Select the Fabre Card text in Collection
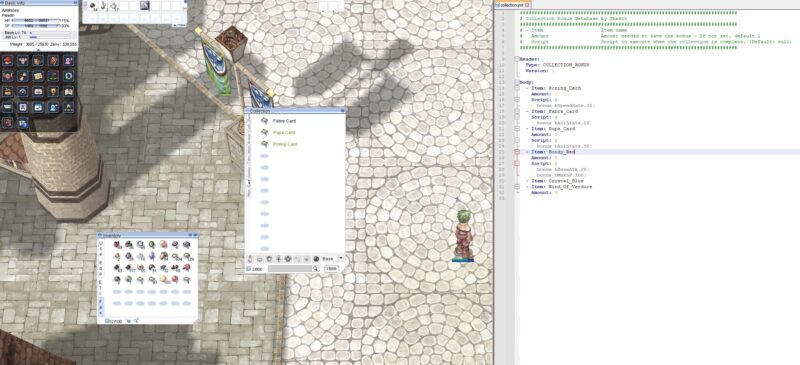This screenshot has height=365, width=800. (284, 121)
